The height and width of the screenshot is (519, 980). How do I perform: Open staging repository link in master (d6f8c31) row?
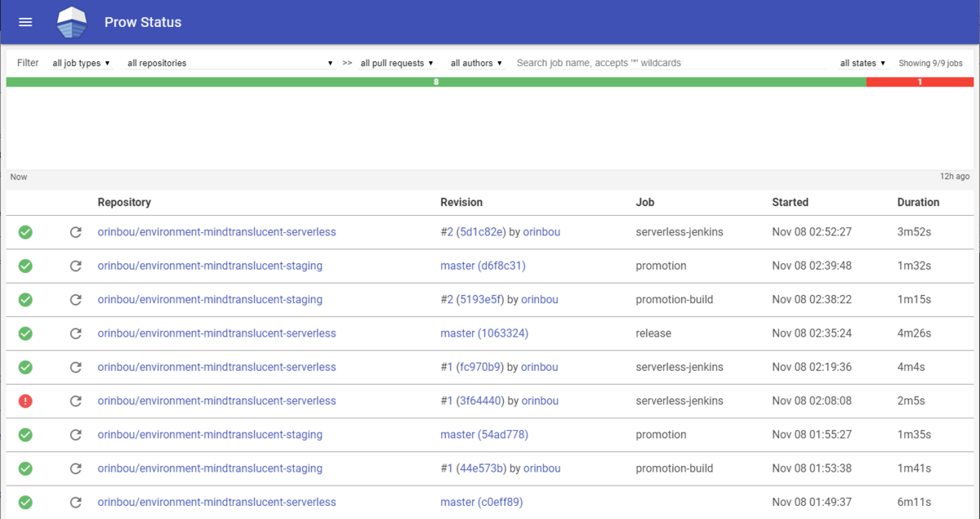[210, 266]
